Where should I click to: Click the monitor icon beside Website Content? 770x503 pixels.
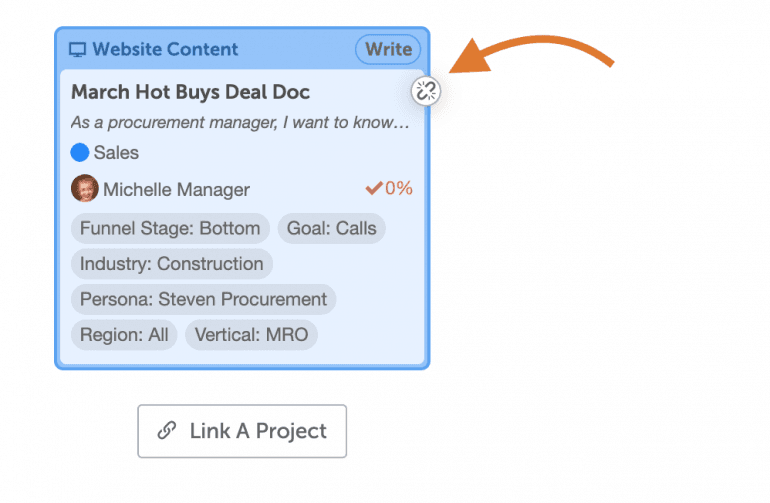(x=77, y=50)
